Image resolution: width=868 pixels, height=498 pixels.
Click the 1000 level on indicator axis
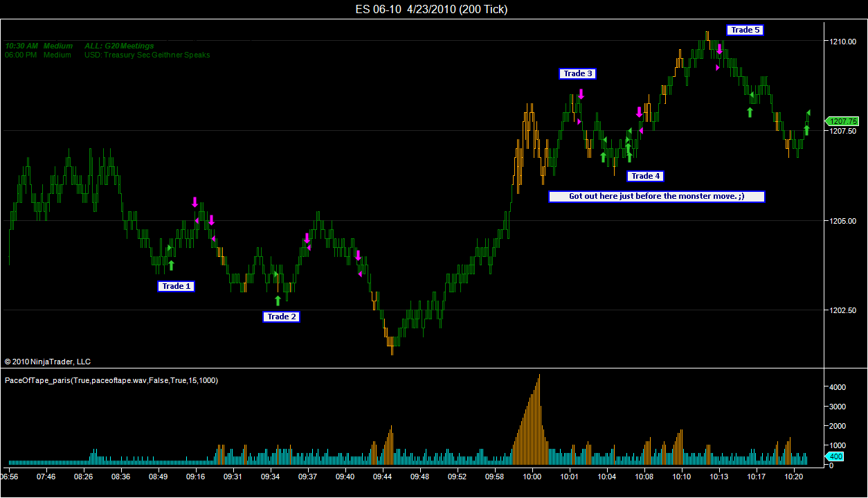[838, 445]
